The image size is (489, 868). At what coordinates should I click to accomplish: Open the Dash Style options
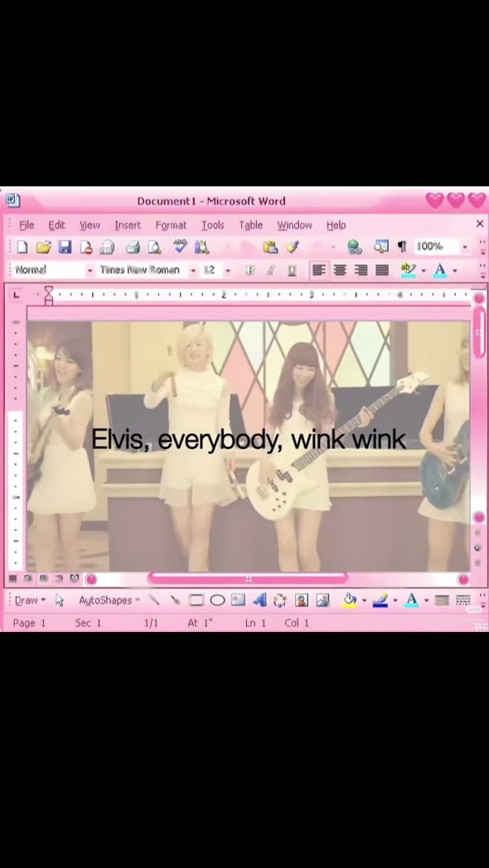pyautogui.click(x=463, y=600)
